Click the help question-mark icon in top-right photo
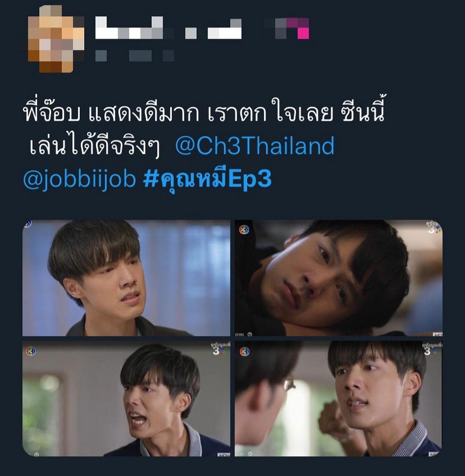 250,334
